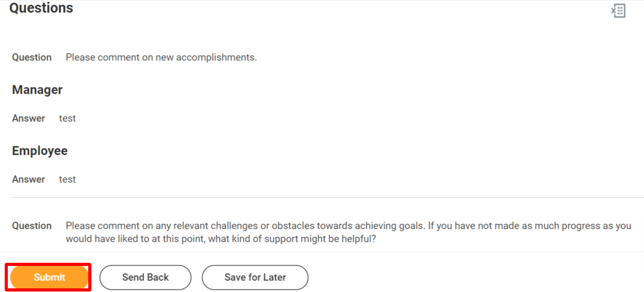
Task: Click the empty footer area right of Save for Later
Action: coord(475,277)
